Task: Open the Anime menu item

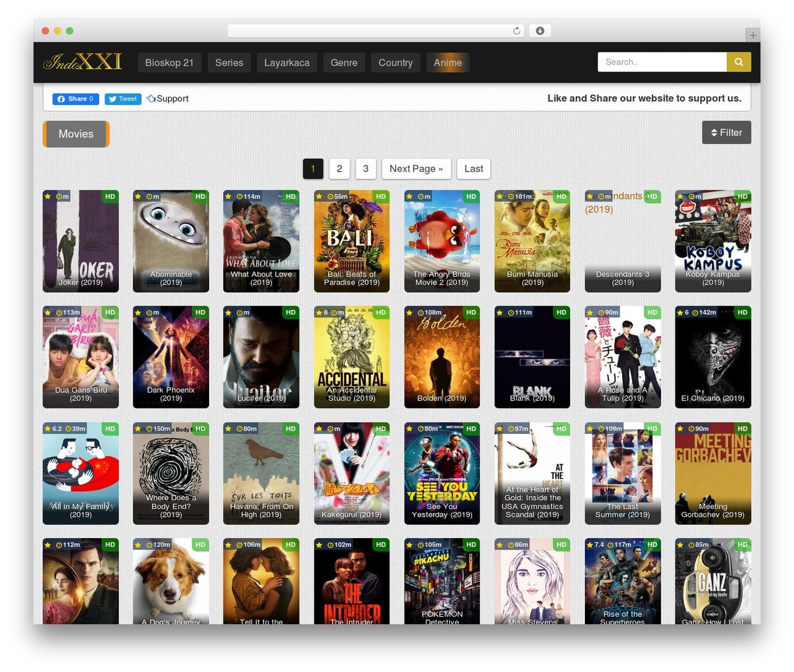Action: [x=448, y=63]
